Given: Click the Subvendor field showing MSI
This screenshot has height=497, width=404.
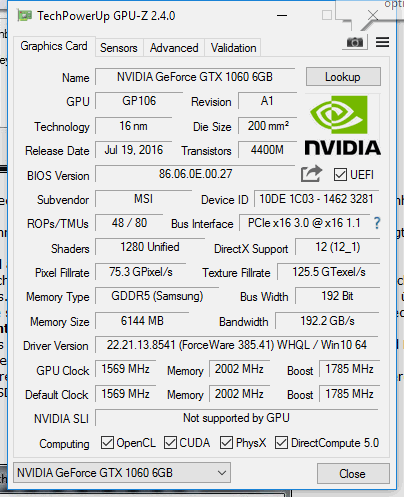Looking at the screenshot, I should (143, 199).
